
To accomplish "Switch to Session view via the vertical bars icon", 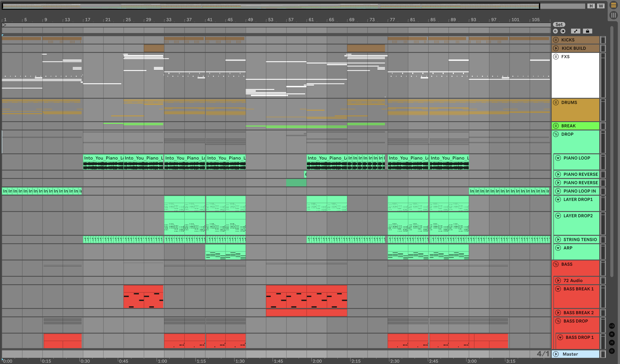I will 613,15.
